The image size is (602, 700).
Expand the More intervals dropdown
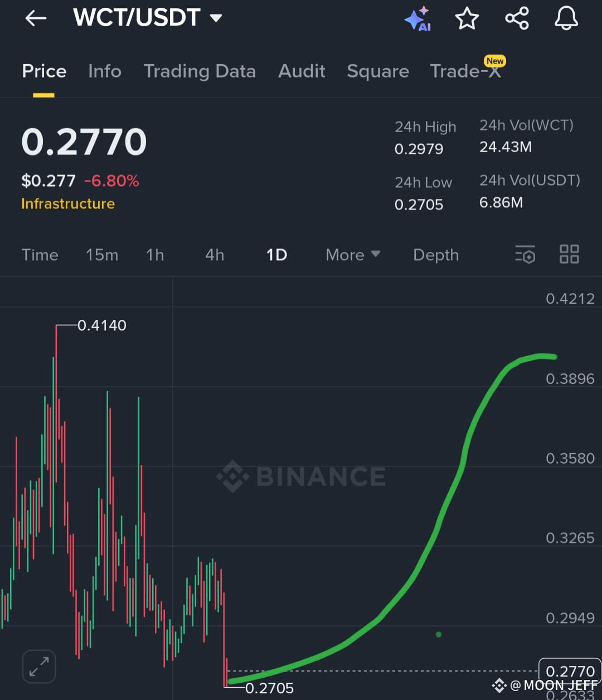[x=353, y=255]
